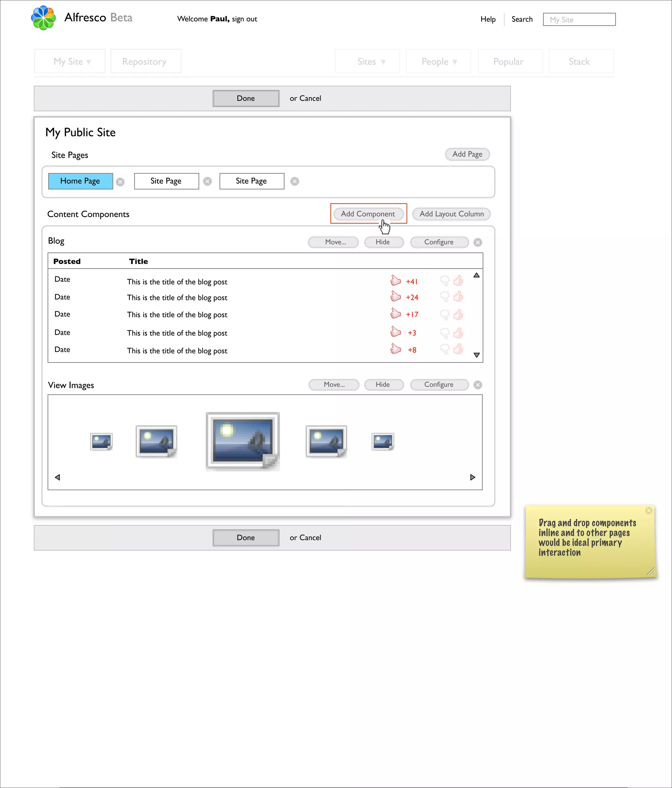The width and height of the screenshot is (672, 788).
Task: Click the red rating hand next to +17
Action: point(396,313)
